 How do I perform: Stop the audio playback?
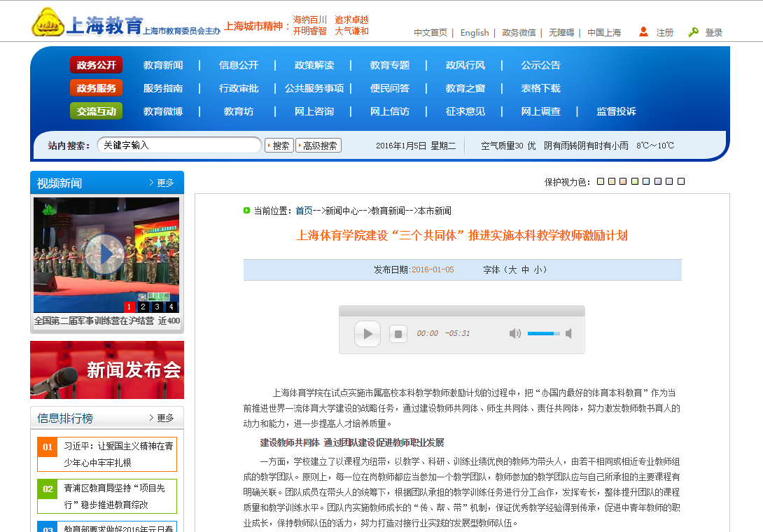click(398, 334)
